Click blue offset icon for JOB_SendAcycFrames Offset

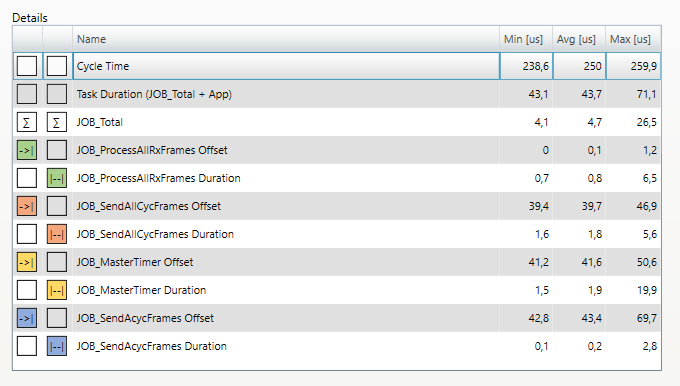click(x=27, y=318)
